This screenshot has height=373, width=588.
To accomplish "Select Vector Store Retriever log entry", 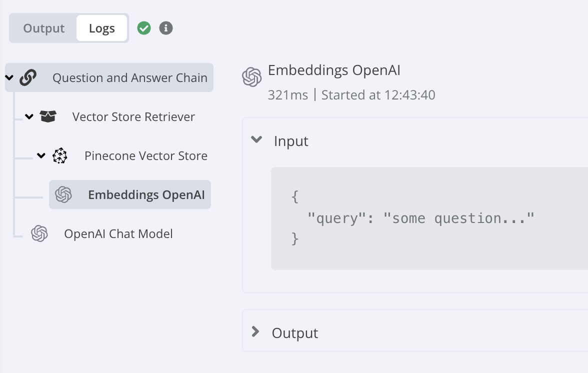I will 133,116.
